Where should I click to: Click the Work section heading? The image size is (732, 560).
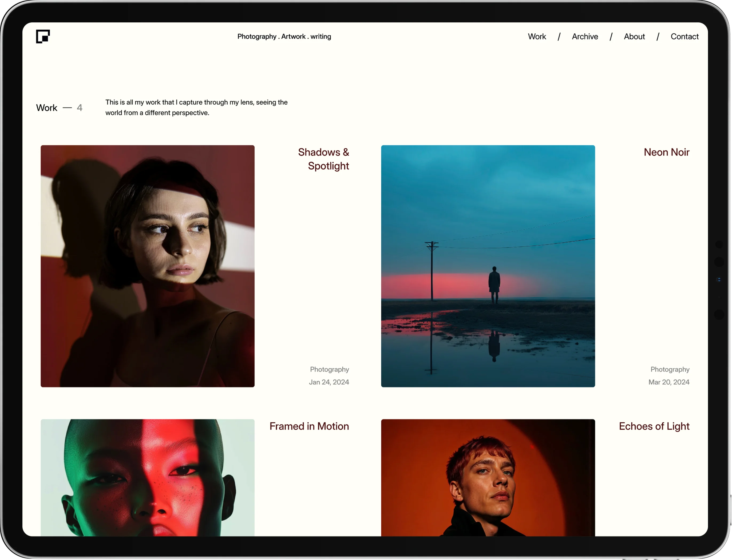(47, 108)
